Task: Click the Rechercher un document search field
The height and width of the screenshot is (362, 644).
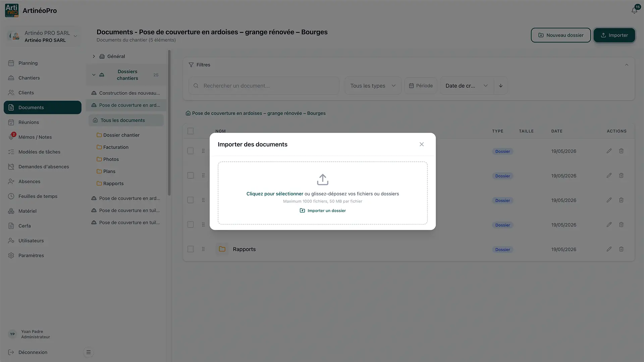Action: point(264,86)
